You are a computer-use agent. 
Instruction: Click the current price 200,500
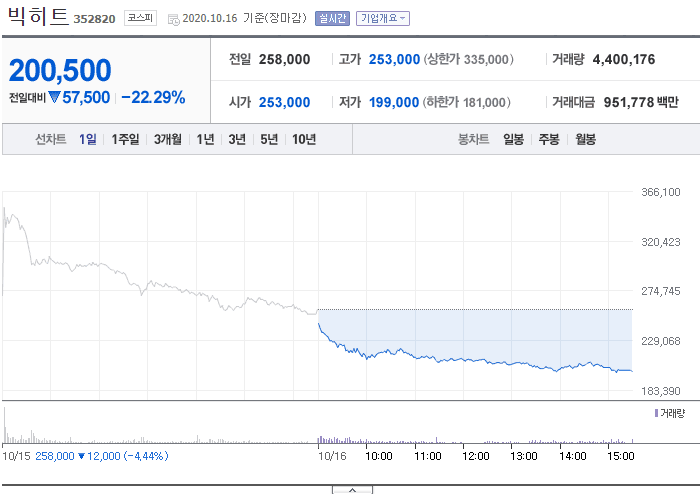60,71
